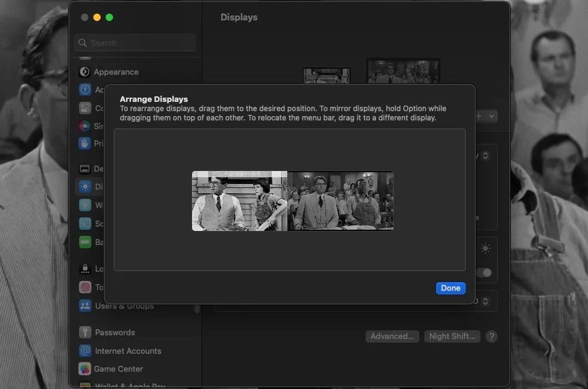Open Wallpaper settings via its sidebar icon
Screen dimensions: 588x389
[85, 205]
